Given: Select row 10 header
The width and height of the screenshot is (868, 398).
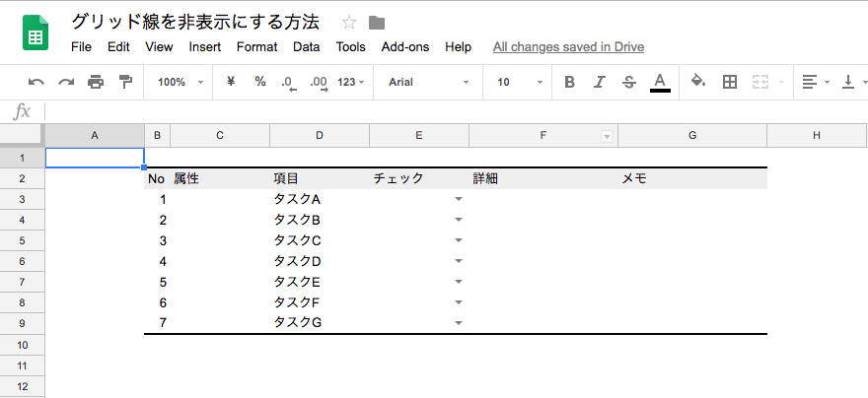Looking at the screenshot, I should [x=22, y=345].
